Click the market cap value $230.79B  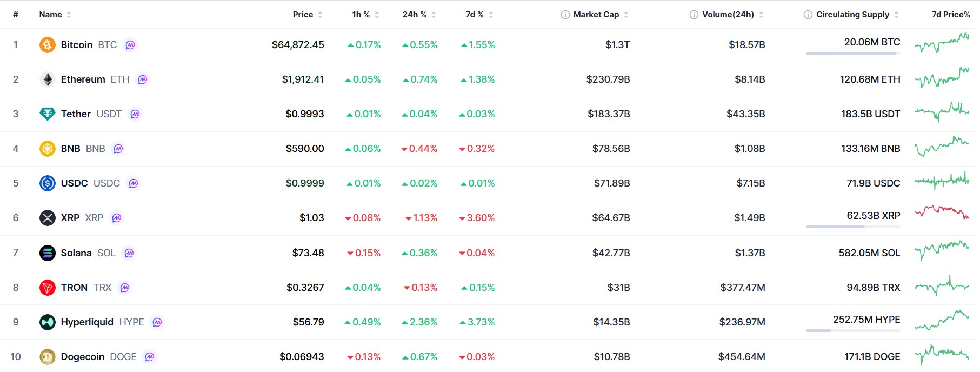click(x=608, y=79)
